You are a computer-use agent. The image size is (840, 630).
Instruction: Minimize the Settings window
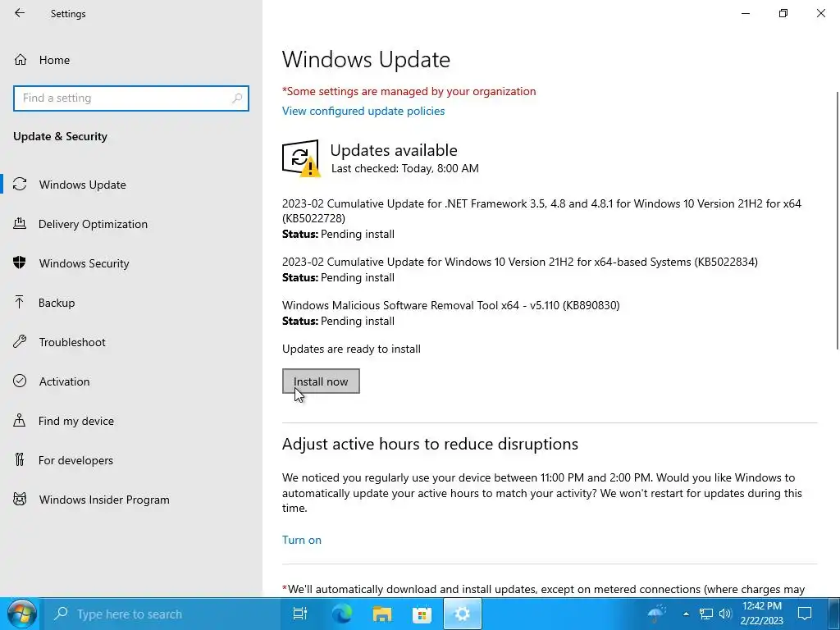pos(745,13)
